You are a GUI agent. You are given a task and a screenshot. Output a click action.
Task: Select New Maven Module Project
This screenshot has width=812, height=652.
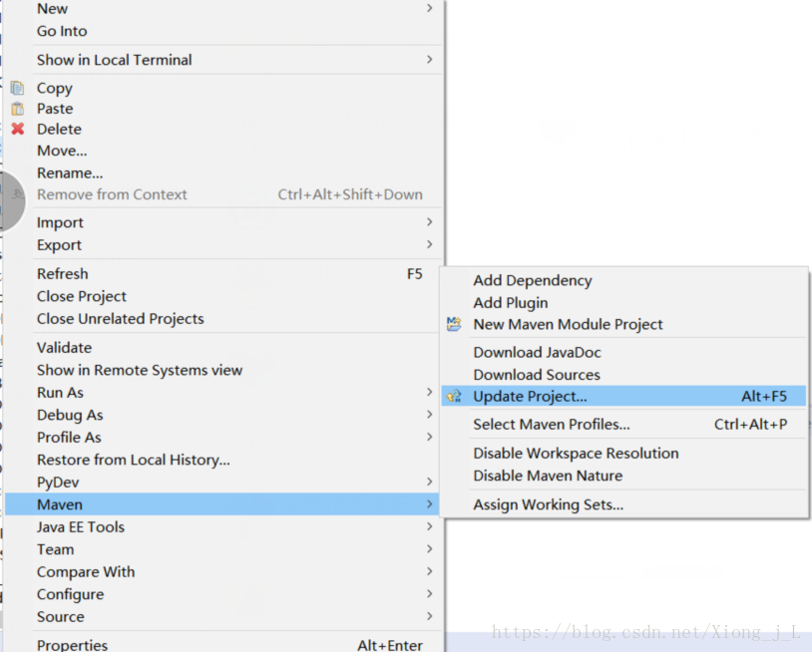tap(624, 324)
